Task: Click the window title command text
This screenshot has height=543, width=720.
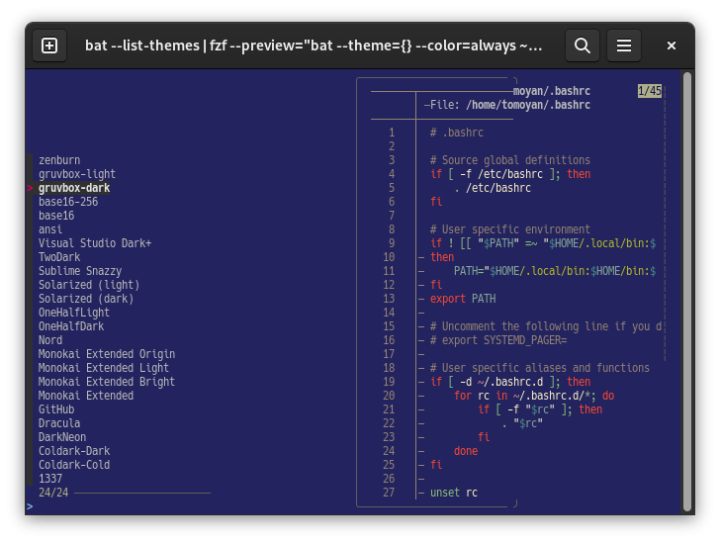Action: [x=313, y=45]
